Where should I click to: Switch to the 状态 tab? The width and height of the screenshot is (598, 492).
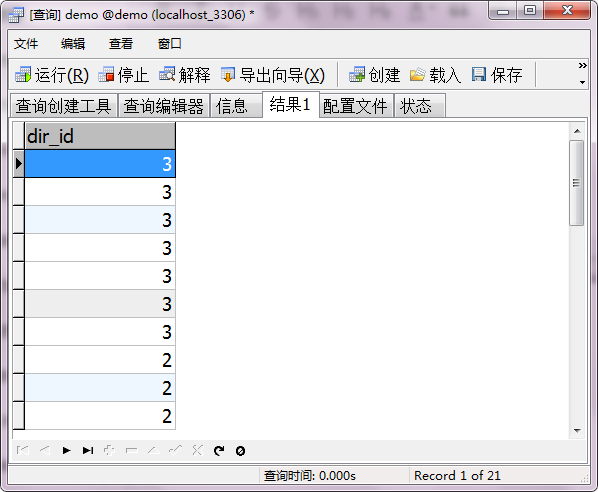coord(420,106)
